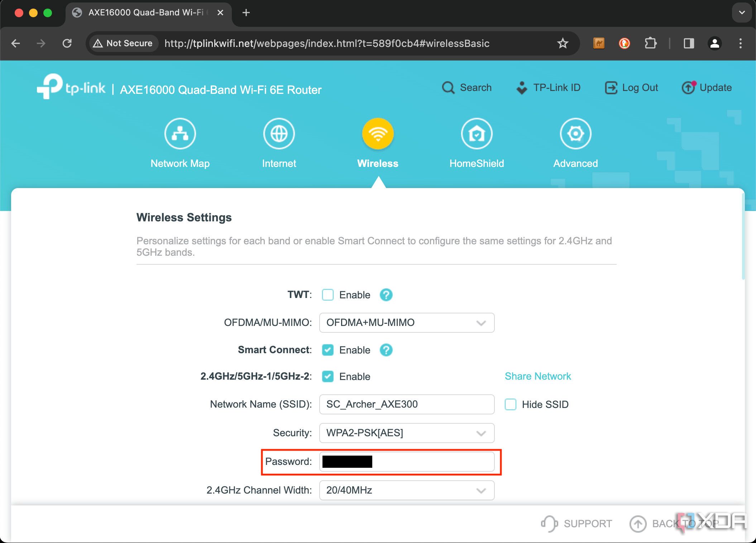This screenshot has width=756, height=543.
Task: Enable the TWT checkbox
Action: click(x=327, y=295)
